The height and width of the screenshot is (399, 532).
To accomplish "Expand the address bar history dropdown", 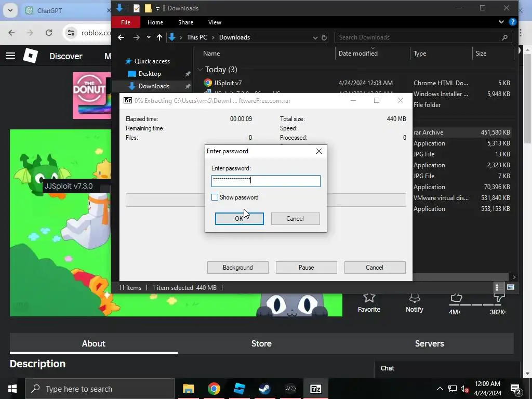I will coord(315,37).
